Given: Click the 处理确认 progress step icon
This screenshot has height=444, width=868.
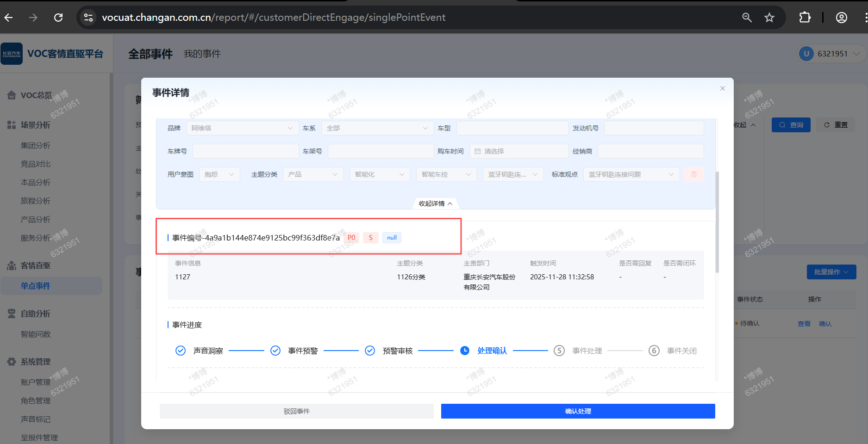Looking at the screenshot, I should click(465, 351).
